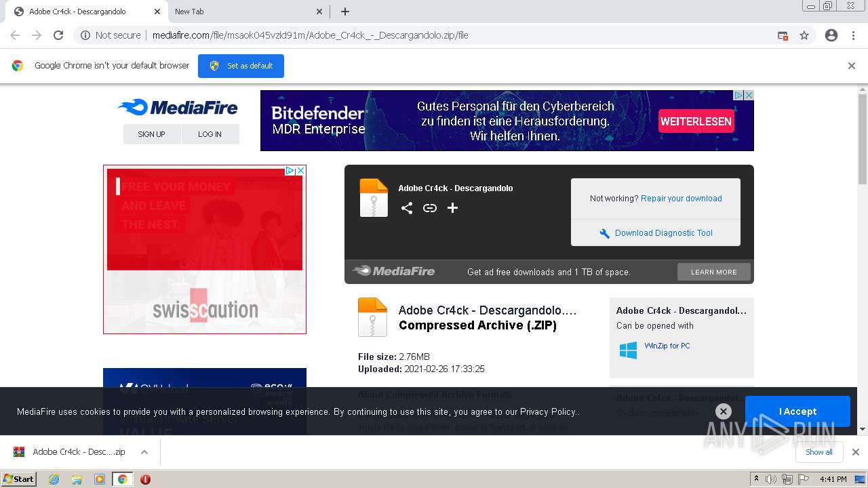
Task: Expand download item options chevron
Action: (144, 452)
